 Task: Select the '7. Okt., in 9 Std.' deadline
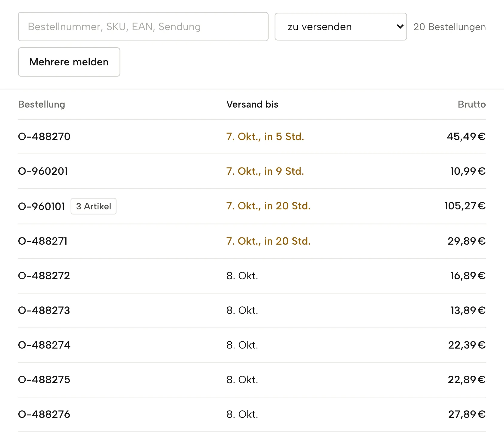pyautogui.click(x=265, y=171)
